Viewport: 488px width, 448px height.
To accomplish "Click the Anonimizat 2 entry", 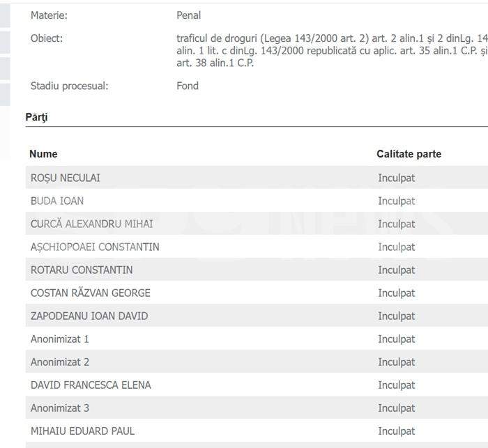I will tap(60, 362).
